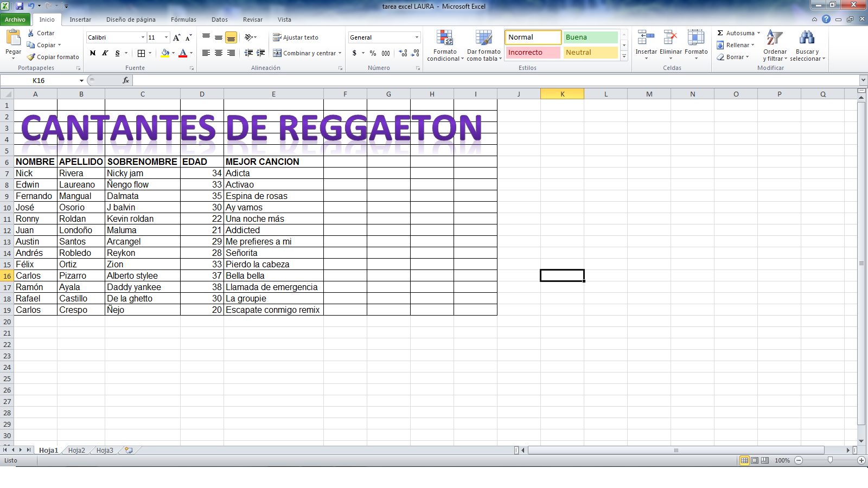Image resolution: width=868 pixels, height=488 pixels.
Task: Apply currency format with the $ icon
Action: pos(354,53)
